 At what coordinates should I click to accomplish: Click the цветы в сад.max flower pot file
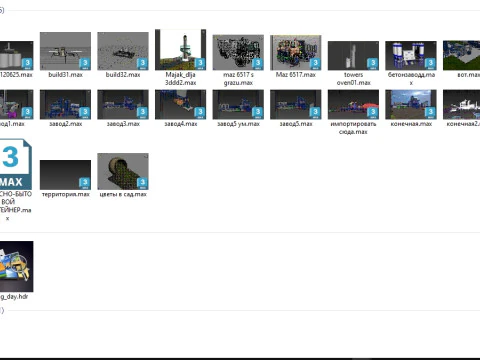(123, 171)
